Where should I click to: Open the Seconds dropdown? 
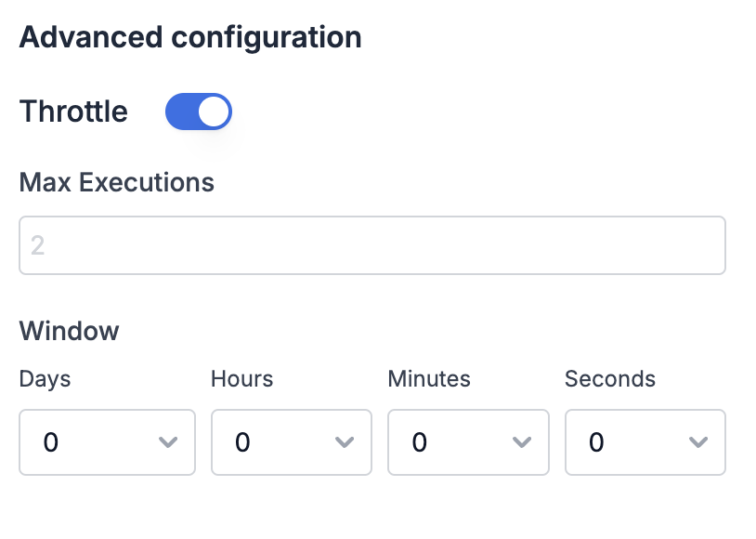(x=645, y=442)
